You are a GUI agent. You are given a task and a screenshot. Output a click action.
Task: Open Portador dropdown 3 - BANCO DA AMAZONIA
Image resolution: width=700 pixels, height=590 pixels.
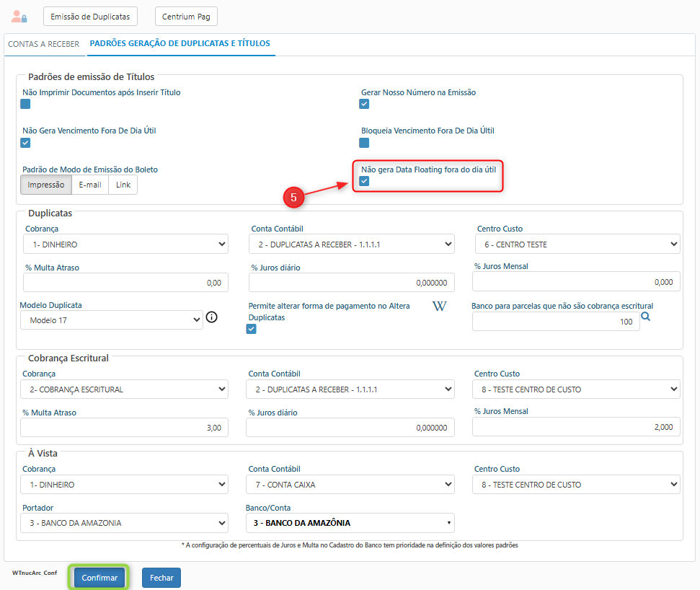tap(125, 523)
